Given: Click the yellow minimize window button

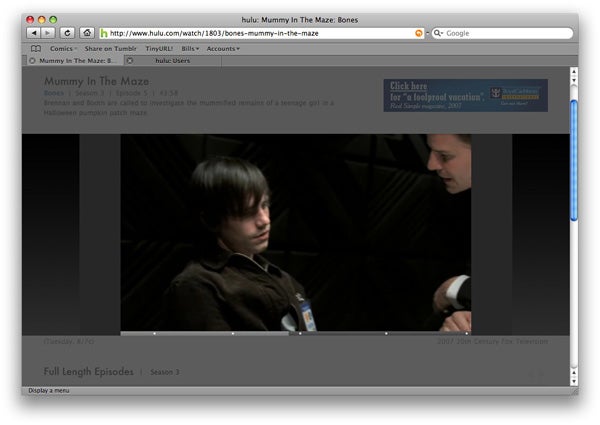Looking at the screenshot, I should pos(42,20).
